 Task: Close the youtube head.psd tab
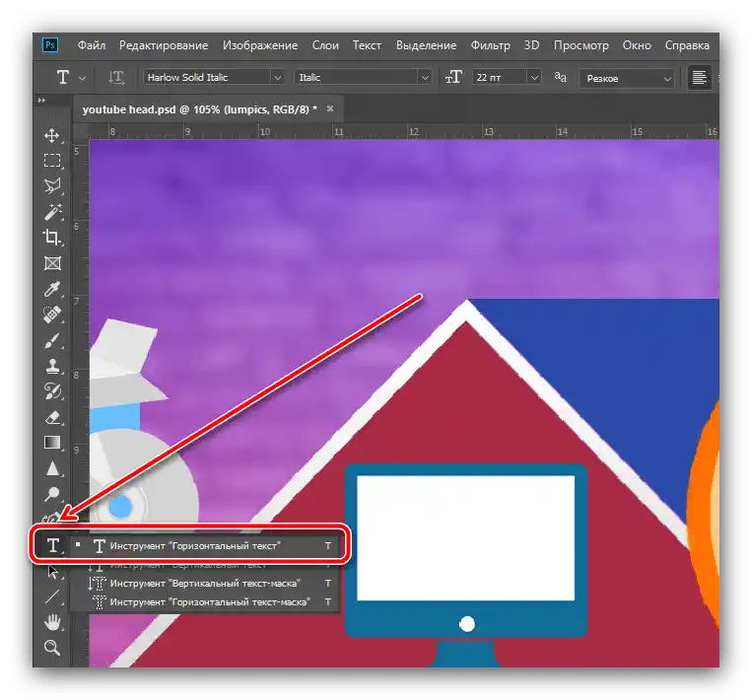click(330, 108)
